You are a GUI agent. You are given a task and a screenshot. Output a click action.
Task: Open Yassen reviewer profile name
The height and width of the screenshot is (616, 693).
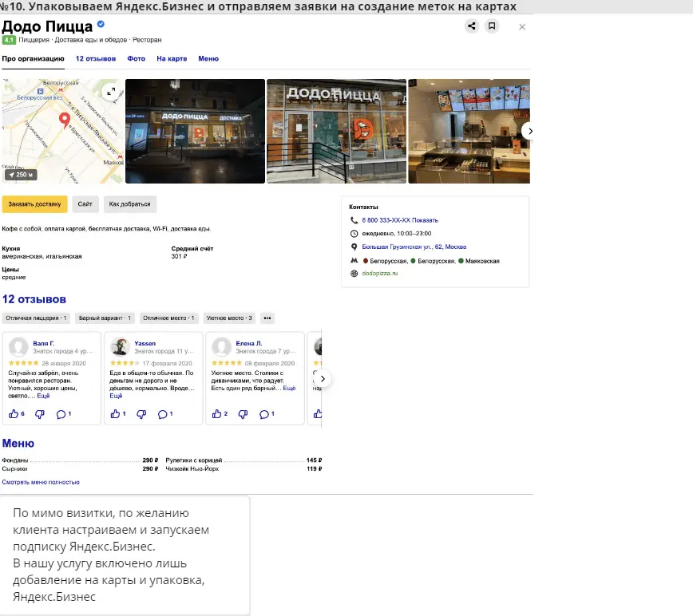[145, 343]
